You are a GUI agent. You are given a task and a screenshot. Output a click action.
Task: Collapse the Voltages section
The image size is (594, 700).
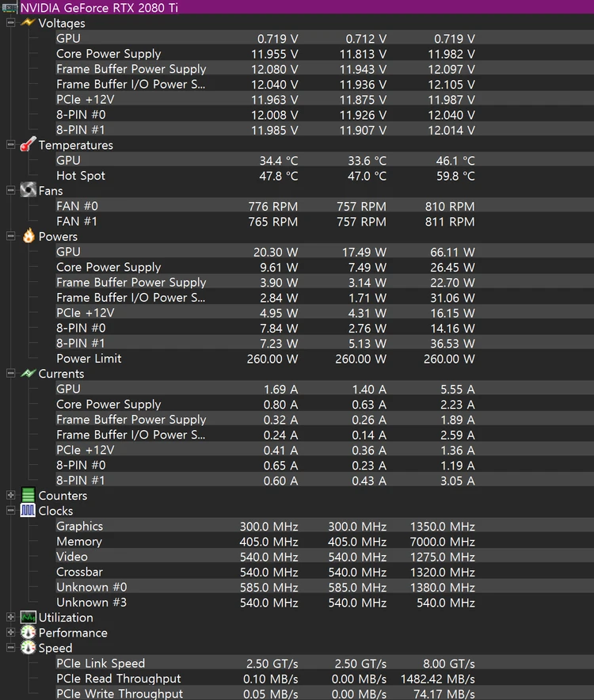pyautogui.click(x=11, y=22)
